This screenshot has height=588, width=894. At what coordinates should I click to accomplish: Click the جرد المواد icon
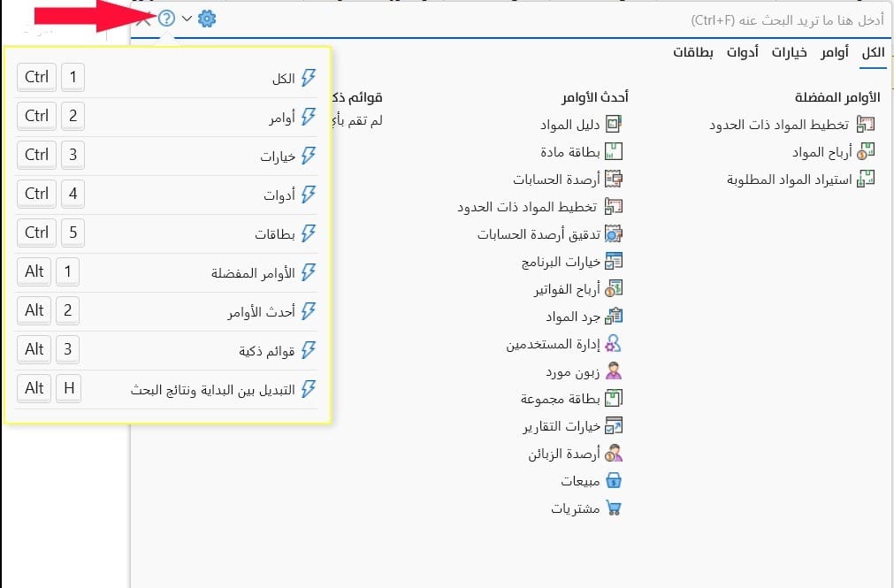point(614,316)
